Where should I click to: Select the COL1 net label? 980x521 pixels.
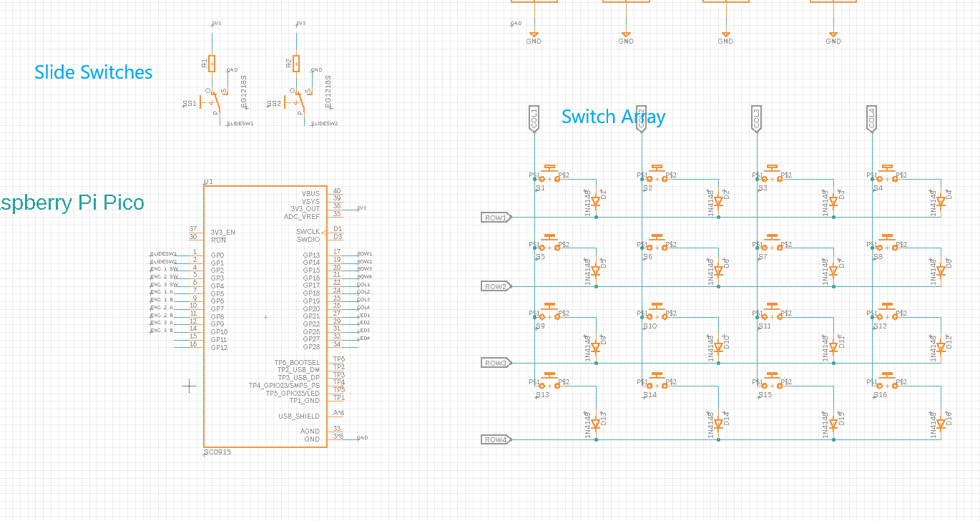point(533,117)
